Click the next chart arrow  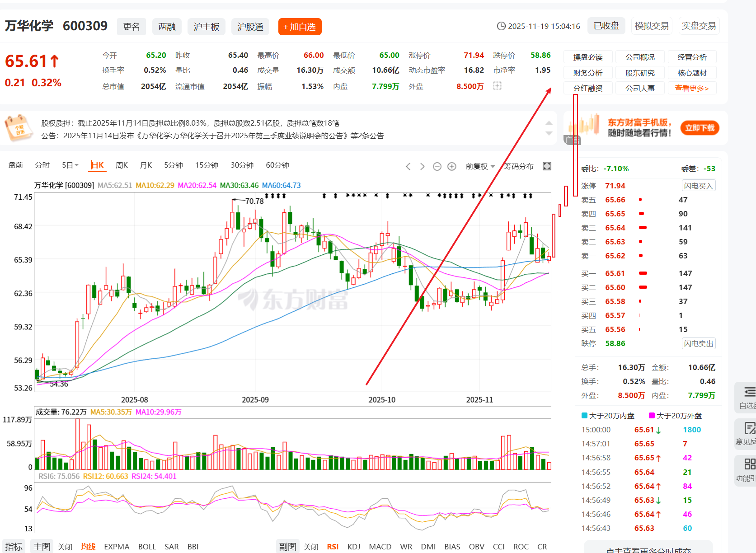click(423, 166)
